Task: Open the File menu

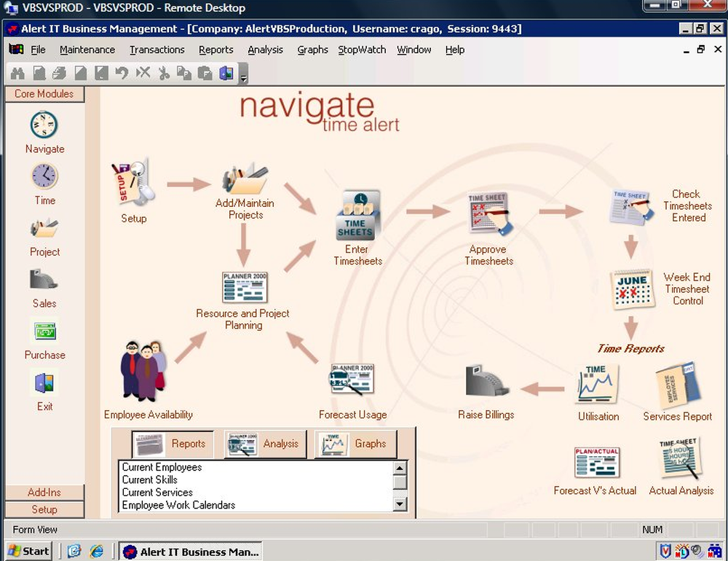Action: [x=38, y=50]
